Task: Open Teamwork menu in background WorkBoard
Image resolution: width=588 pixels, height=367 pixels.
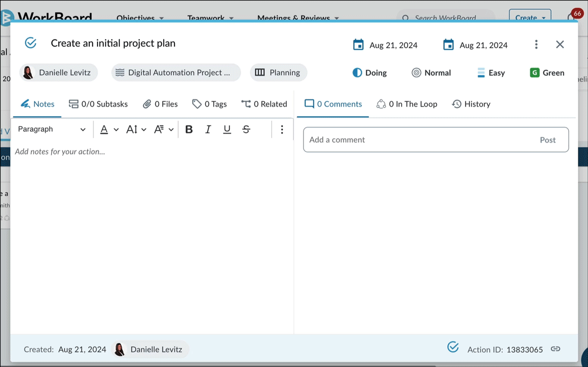Action: (210, 18)
